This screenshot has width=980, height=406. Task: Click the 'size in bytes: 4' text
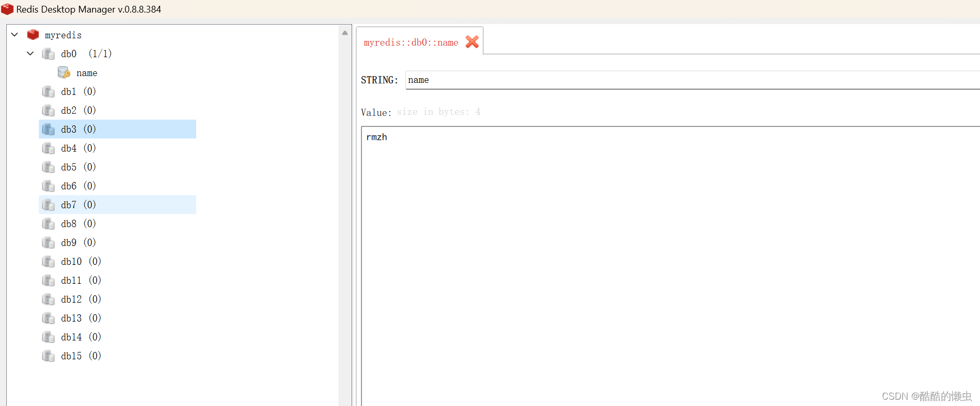[x=439, y=112]
